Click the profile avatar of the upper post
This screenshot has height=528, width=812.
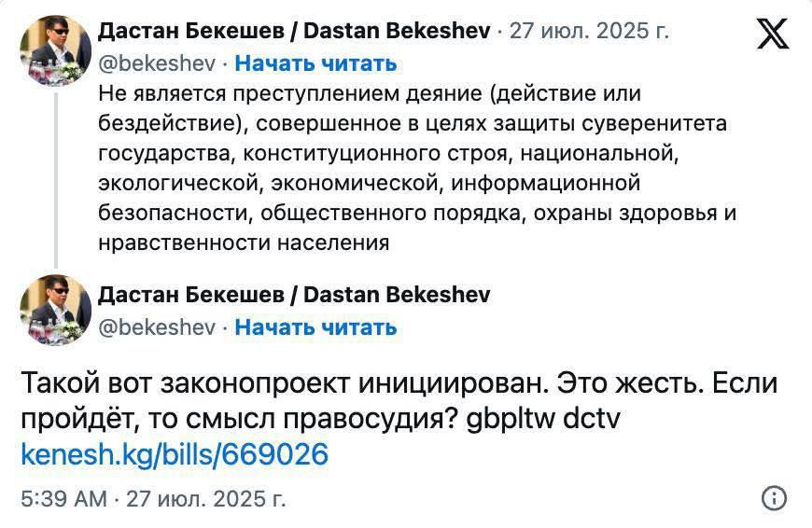click(x=55, y=50)
